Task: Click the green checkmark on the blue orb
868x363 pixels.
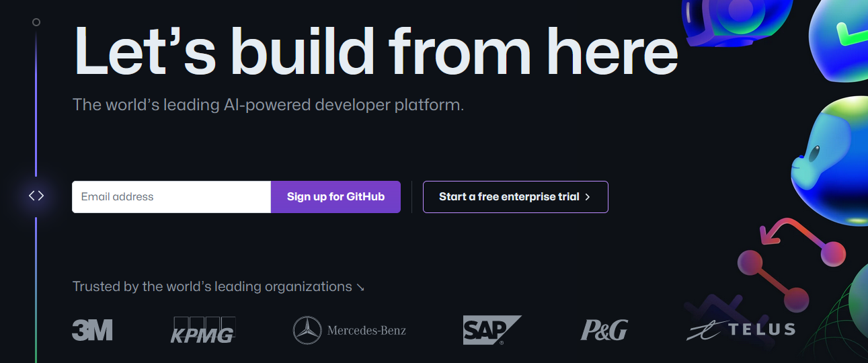Action: pyautogui.click(x=850, y=34)
